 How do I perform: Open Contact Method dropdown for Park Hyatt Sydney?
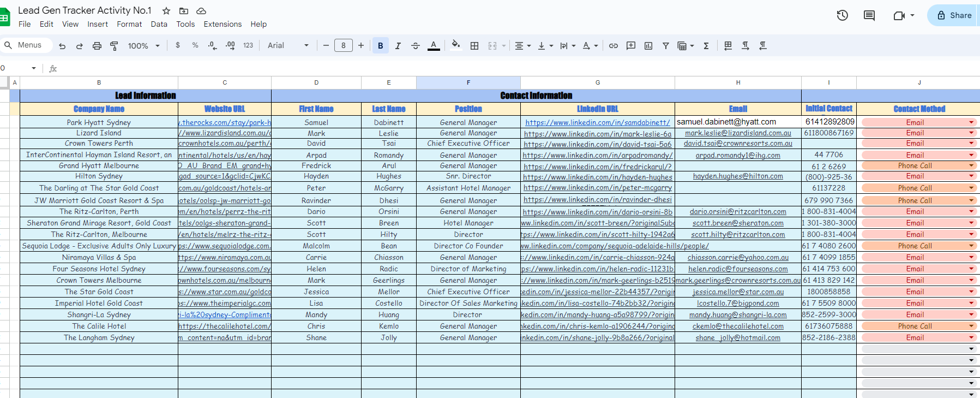tap(971, 122)
